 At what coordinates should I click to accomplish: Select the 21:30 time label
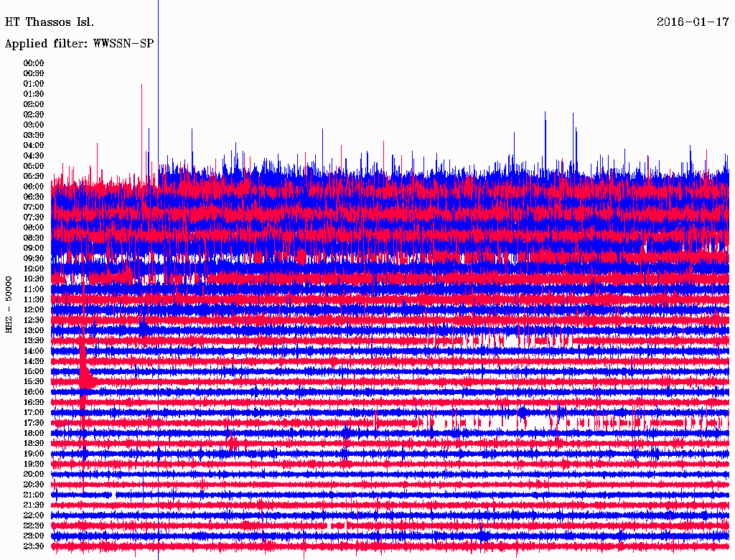(x=34, y=505)
